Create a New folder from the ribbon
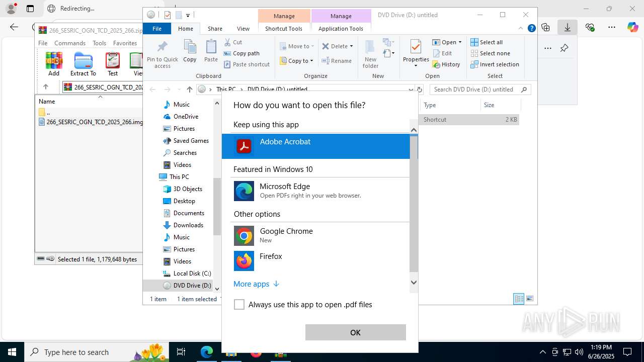 click(370, 54)
